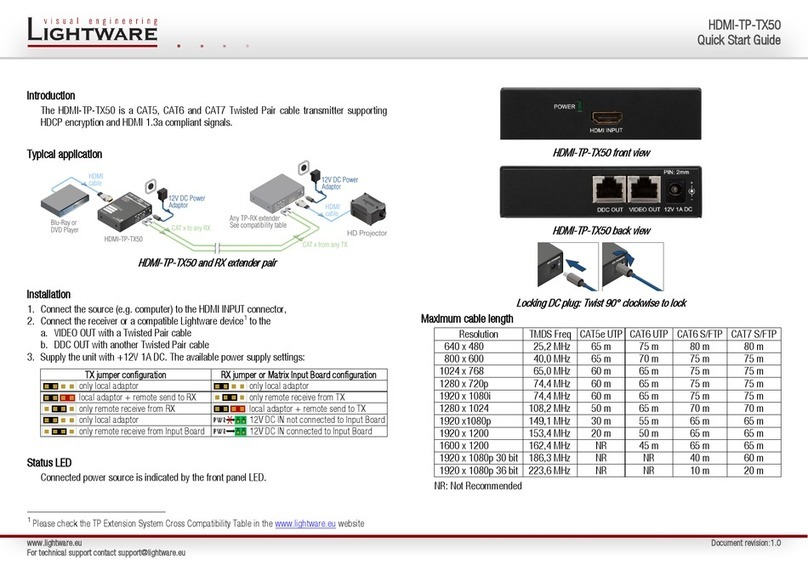Click the 'Locking DC plug' caption text

[x=601, y=303]
